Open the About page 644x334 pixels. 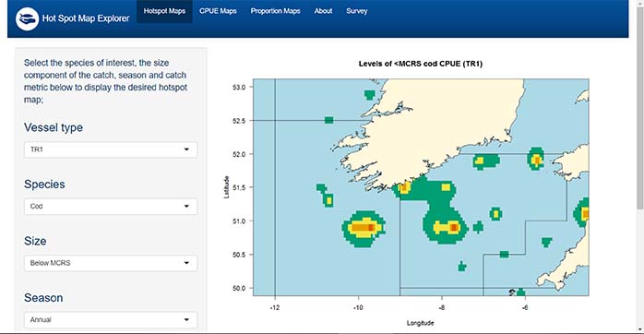point(323,11)
